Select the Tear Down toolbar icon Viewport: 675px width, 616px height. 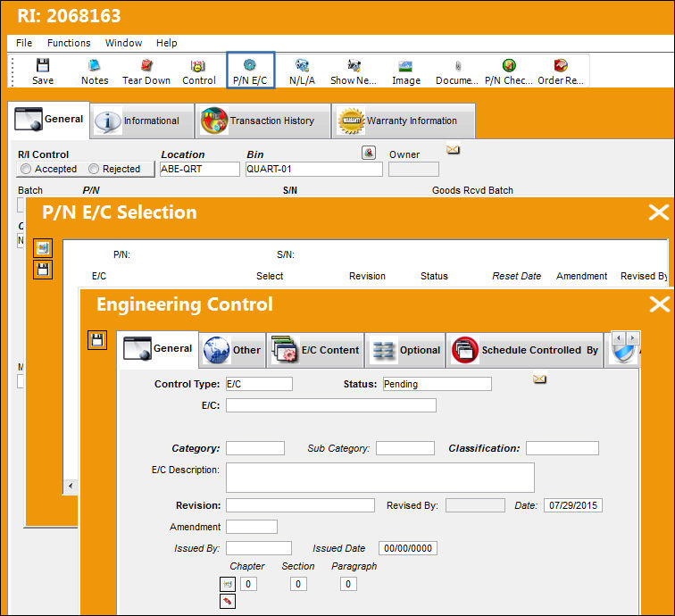point(146,71)
